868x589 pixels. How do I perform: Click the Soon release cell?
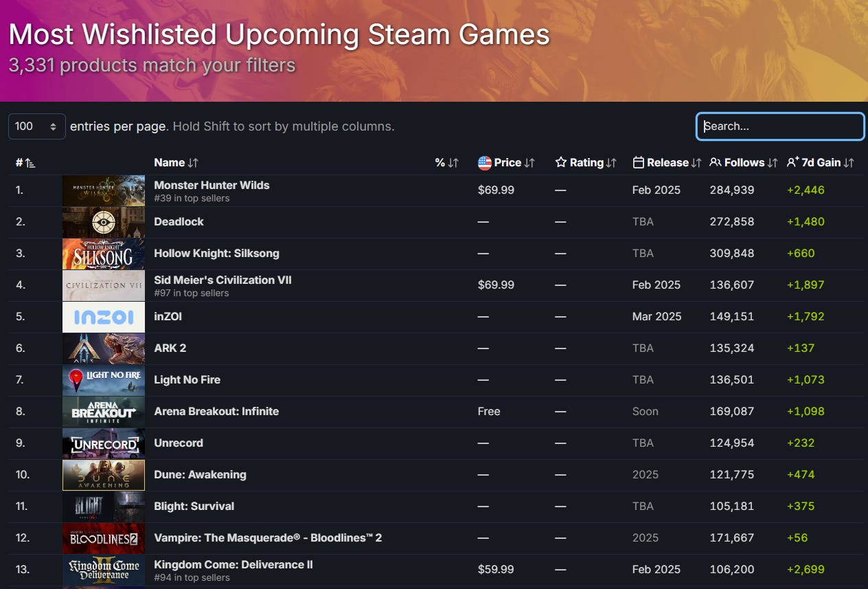(646, 412)
